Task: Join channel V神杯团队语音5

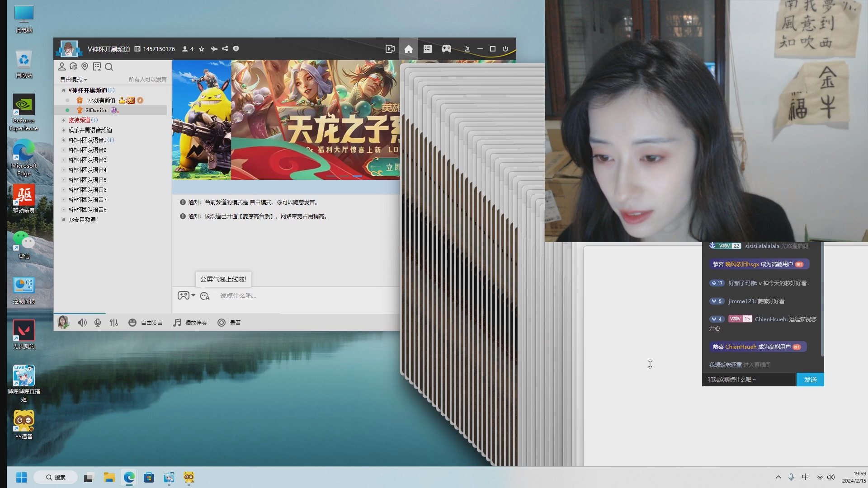Action: pyautogui.click(x=87, y=180)
